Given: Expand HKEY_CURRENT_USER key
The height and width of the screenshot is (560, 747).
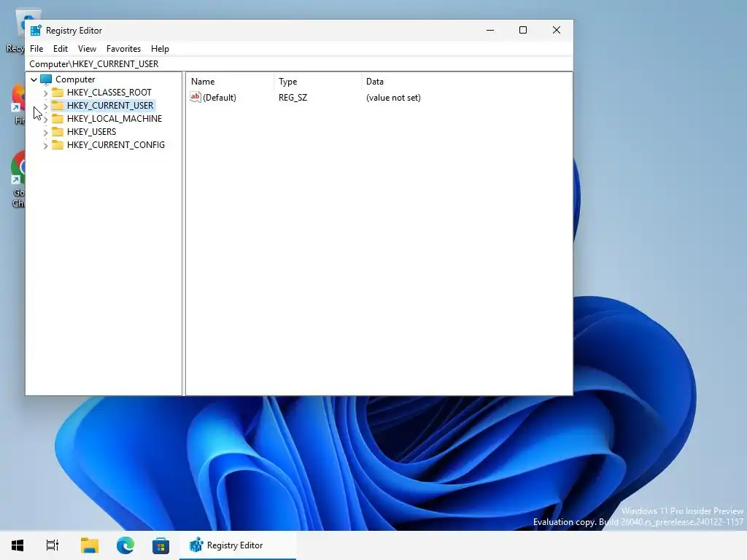Looking at the screenshot, I should point(46,106).
